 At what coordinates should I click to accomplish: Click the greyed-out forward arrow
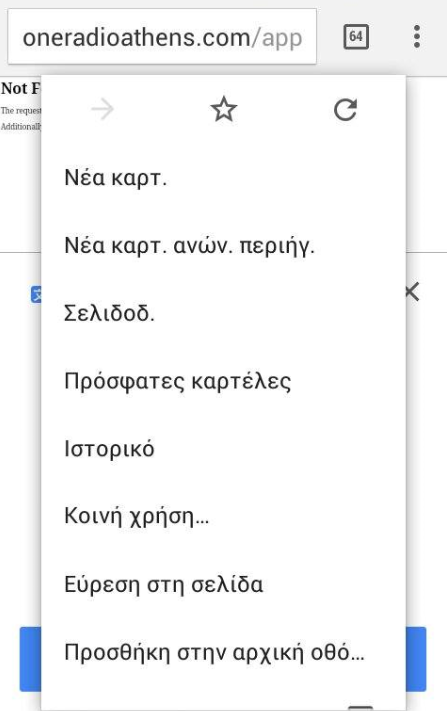coord(102,109)
